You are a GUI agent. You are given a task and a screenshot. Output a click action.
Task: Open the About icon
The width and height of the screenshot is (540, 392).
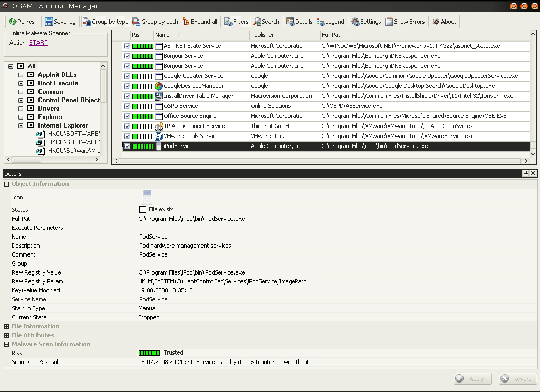click(436, 22)
